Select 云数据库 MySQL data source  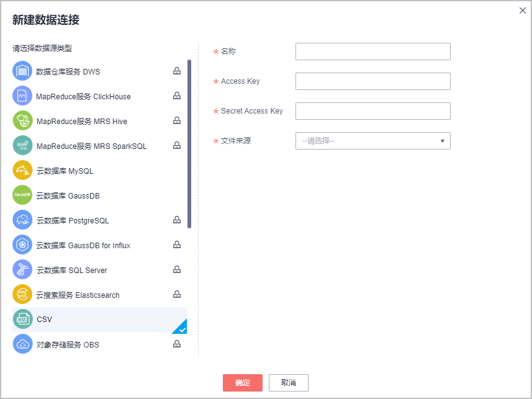point(65,171)
